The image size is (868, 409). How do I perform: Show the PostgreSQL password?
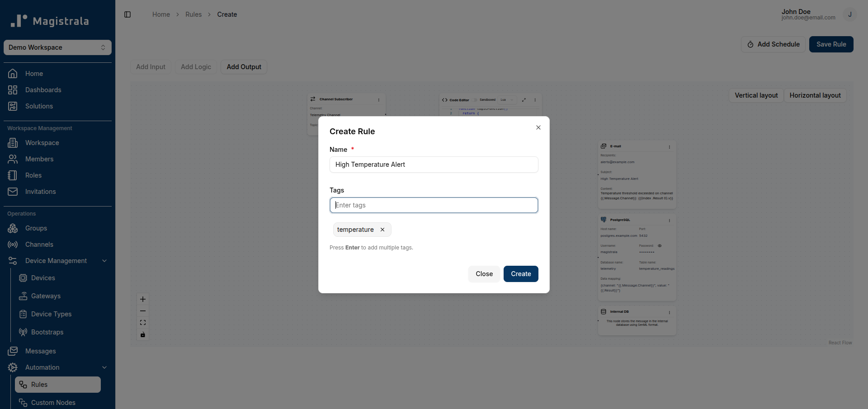coord(660,246)
